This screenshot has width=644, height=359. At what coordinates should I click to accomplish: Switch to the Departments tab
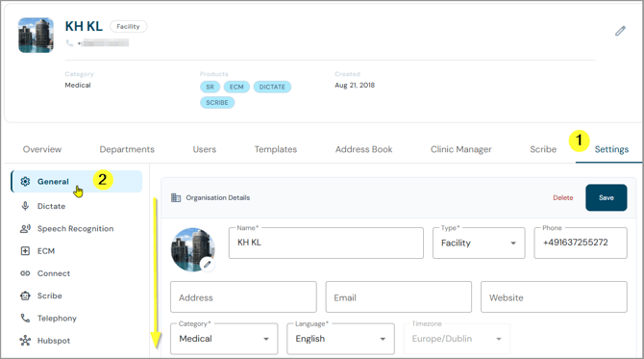click(127, 149)
